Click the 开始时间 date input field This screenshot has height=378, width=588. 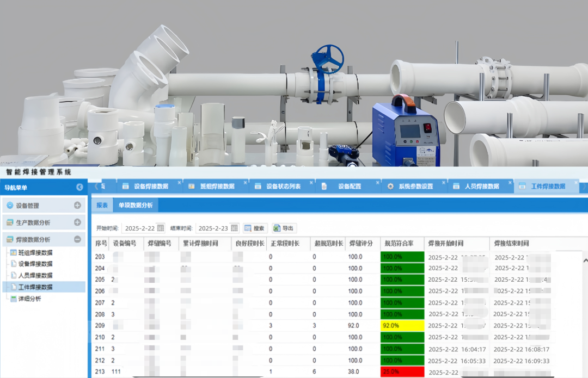[139, 228]
